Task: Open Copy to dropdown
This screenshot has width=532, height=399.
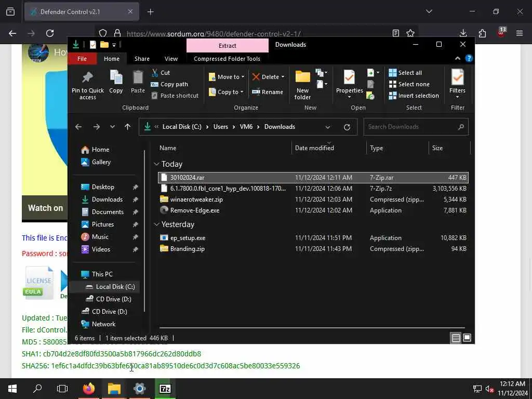Action: (x=226, y=92)
